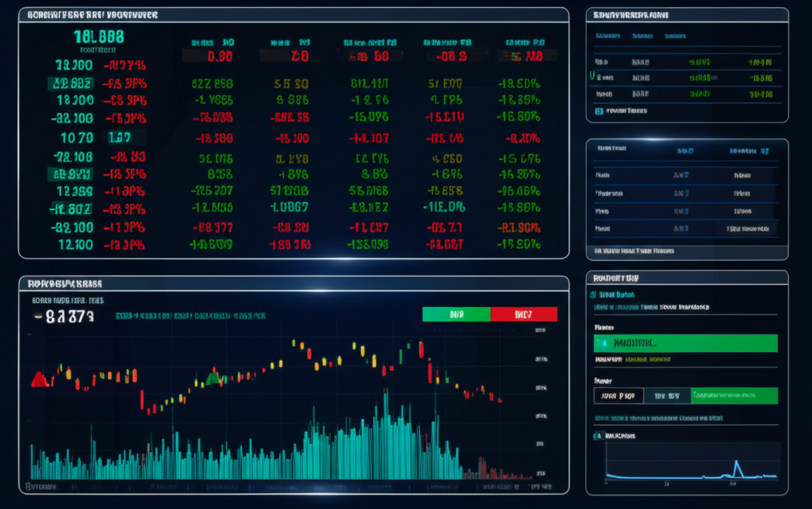This screenshot has height=509, width=812.
Task: Click the green check icon in the watchlist row
Action: 593,77
